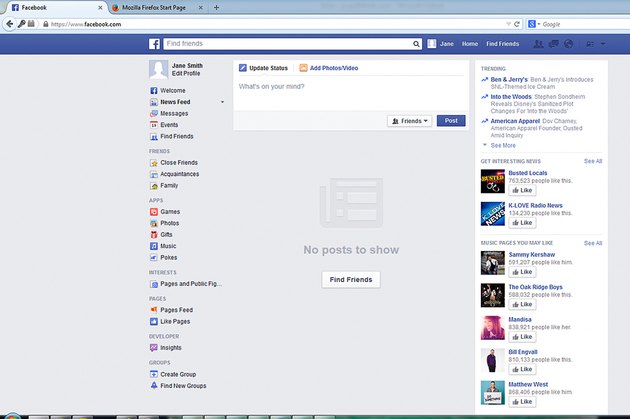Select the Update Status tab

pos(263,68)
